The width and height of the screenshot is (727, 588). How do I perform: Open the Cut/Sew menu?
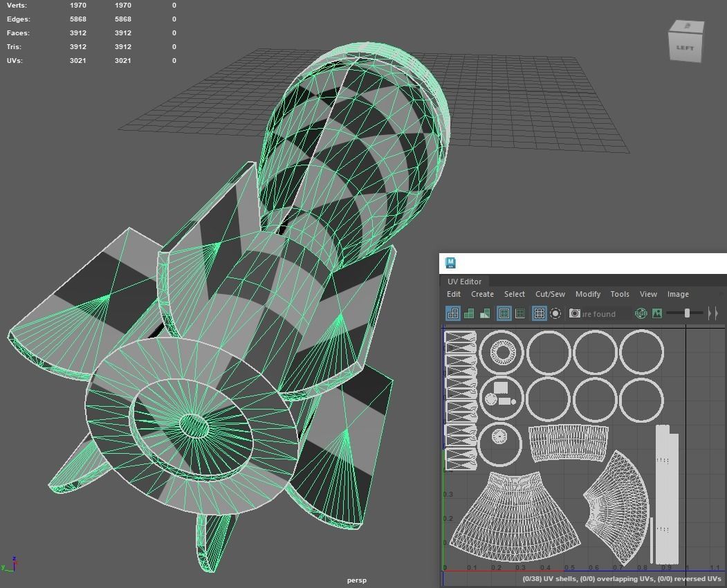click(550, 294)
